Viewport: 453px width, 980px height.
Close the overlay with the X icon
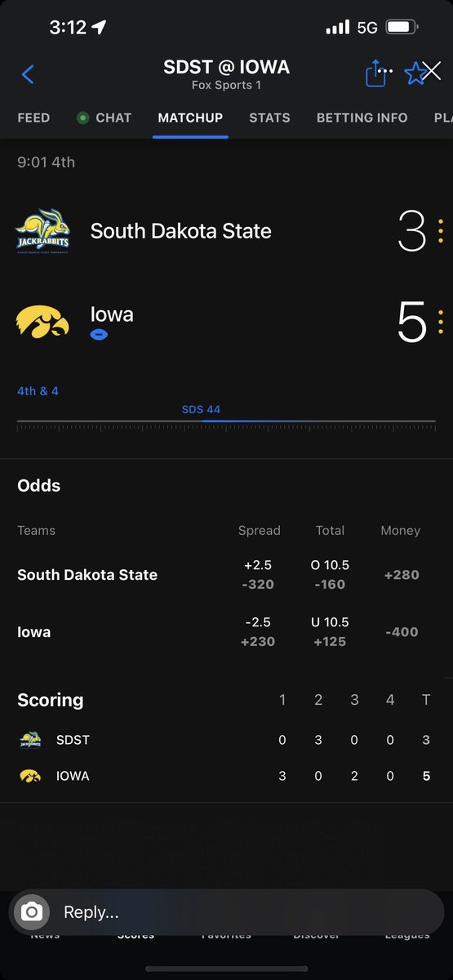click(x=433, y=72)
